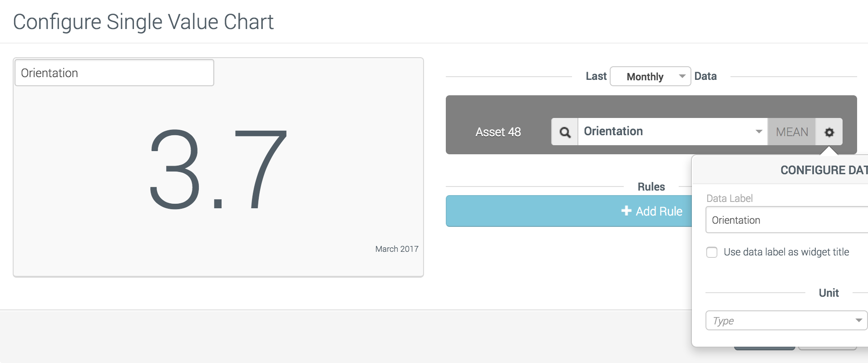868x363 pixels.
Task: Click the widget title field reading Orientation
Action: 114,73
